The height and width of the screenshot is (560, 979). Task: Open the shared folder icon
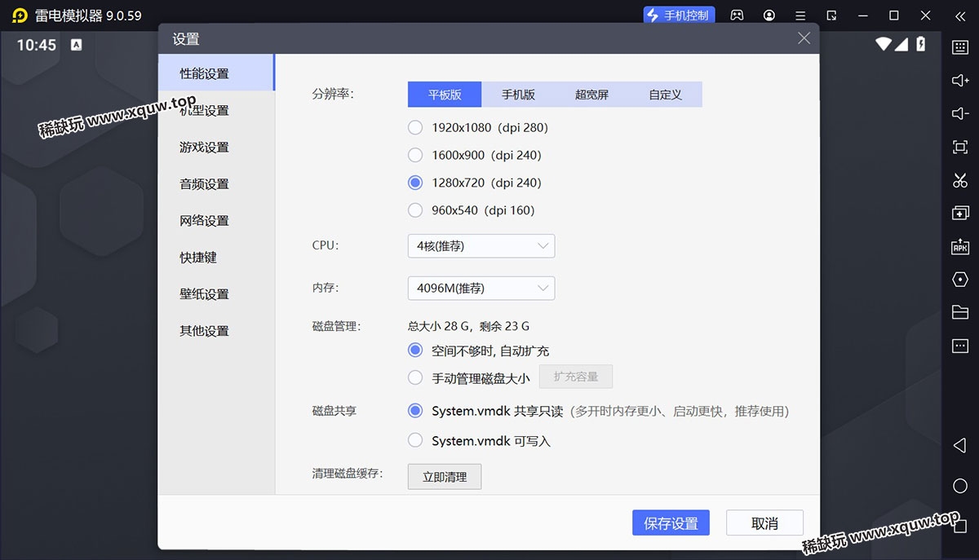(x=960, y=312)
